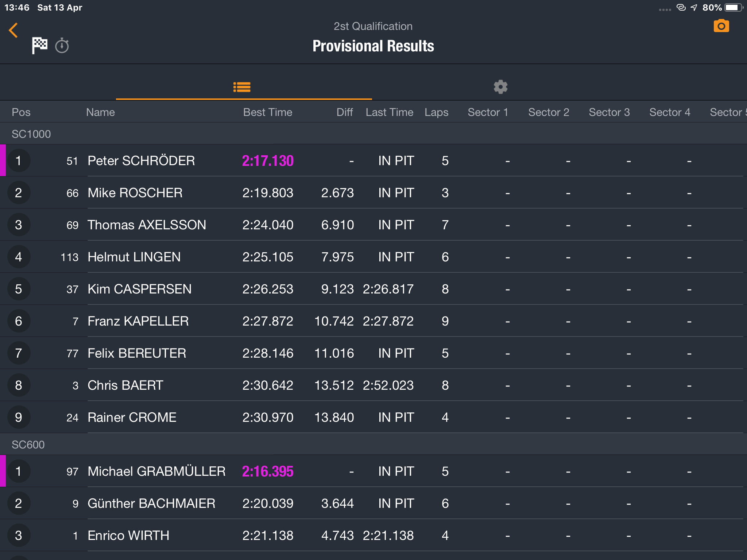Image resolution: width=747 pixels, height=560 pixels.
Task: Select Michael GRABMÜLLER's result row
Action: [373, 471]
